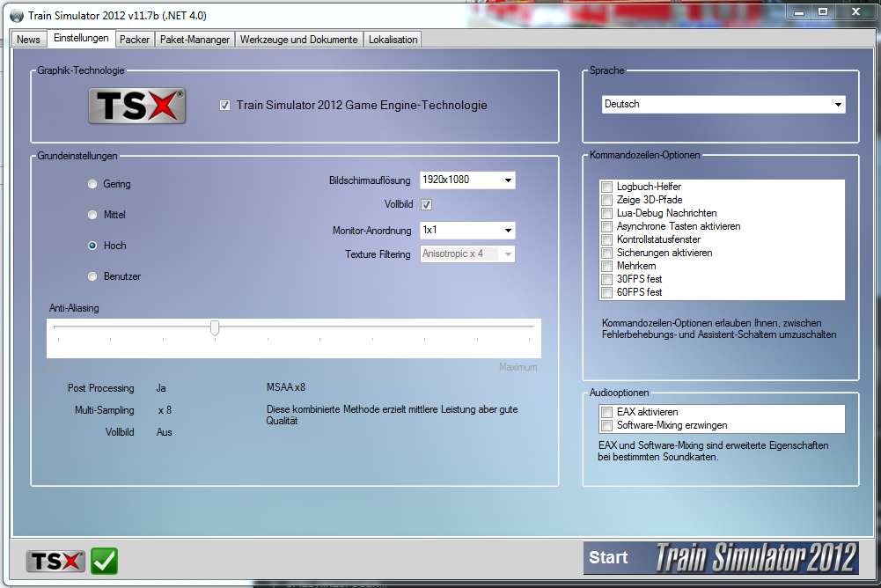Screen dimensions: 881x588
Task: Open the Sprache Deutsch dropdown
Action: coord(723,105)
